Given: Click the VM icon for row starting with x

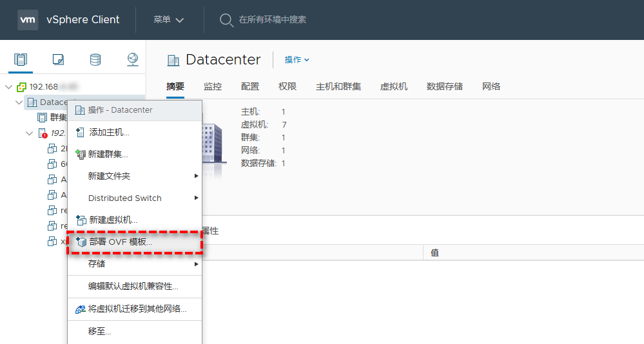Looking at the screenshot, I should pyautogui.click(x=52, y=242).
